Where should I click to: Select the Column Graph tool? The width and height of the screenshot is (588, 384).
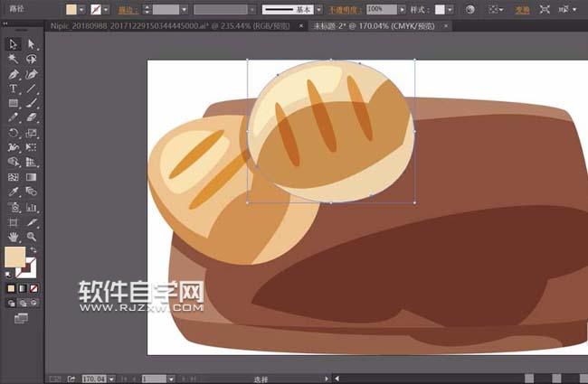(31, 207)
